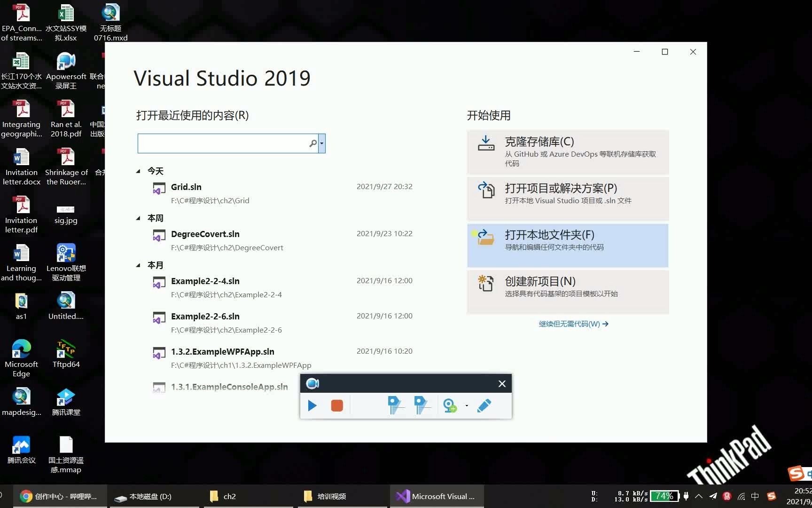Viewport: 812px width, 508px height.
Task: Select as1 desktop icon
Action: 21,306
